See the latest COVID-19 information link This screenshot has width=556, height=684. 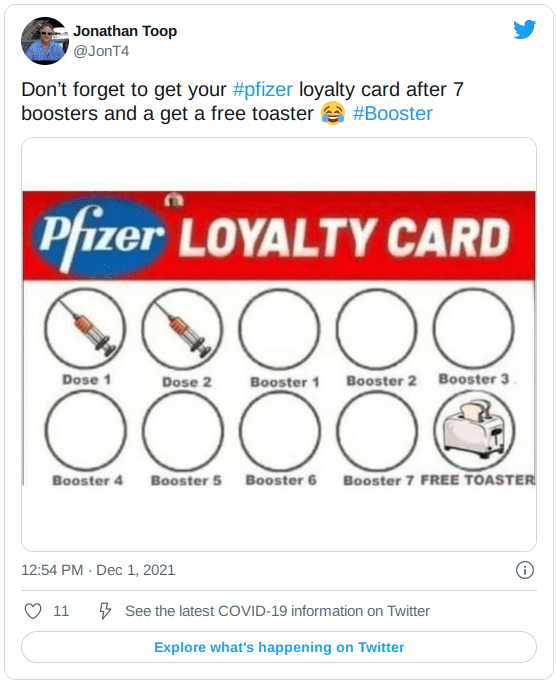[x=277, y=611]
